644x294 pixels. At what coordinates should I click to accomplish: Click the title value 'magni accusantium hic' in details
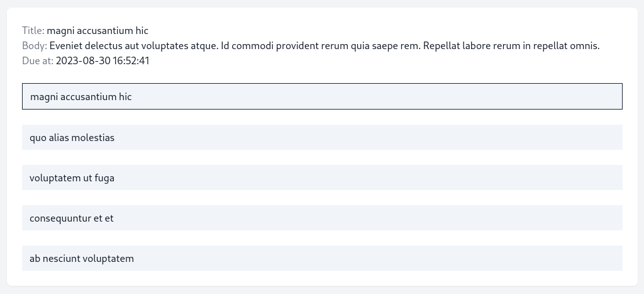pos(97,31)
